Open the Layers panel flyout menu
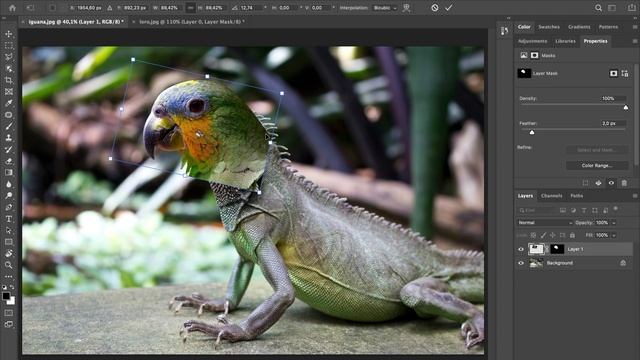The height and width of the screenshot is (360, 640). click(x=635, y=196)
